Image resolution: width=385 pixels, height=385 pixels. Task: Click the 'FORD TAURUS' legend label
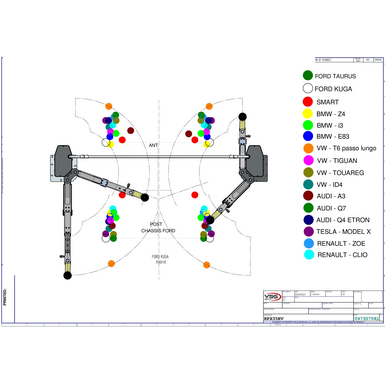335,76
